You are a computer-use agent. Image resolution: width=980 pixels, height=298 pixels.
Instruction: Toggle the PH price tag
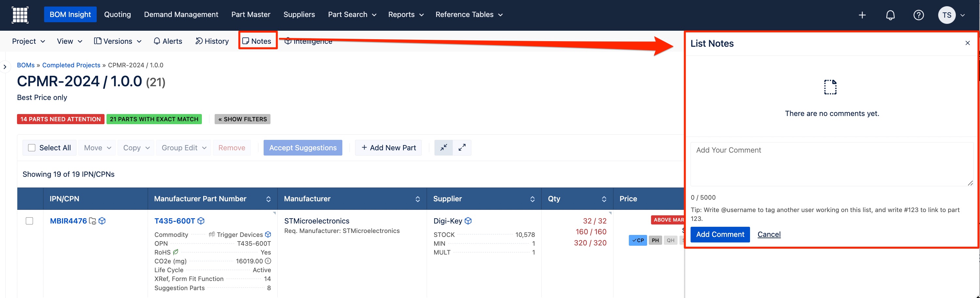[x=655, y=240]
